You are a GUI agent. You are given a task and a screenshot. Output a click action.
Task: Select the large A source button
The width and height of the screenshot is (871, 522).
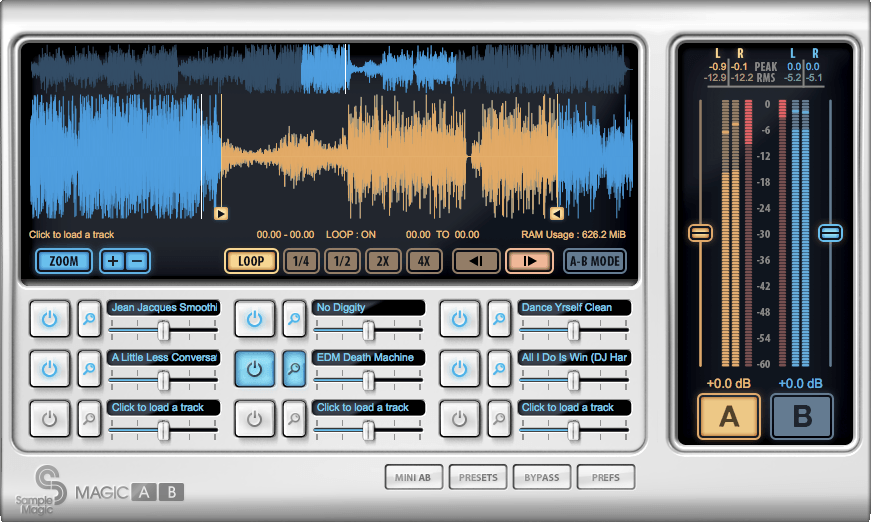coord(729,417)
